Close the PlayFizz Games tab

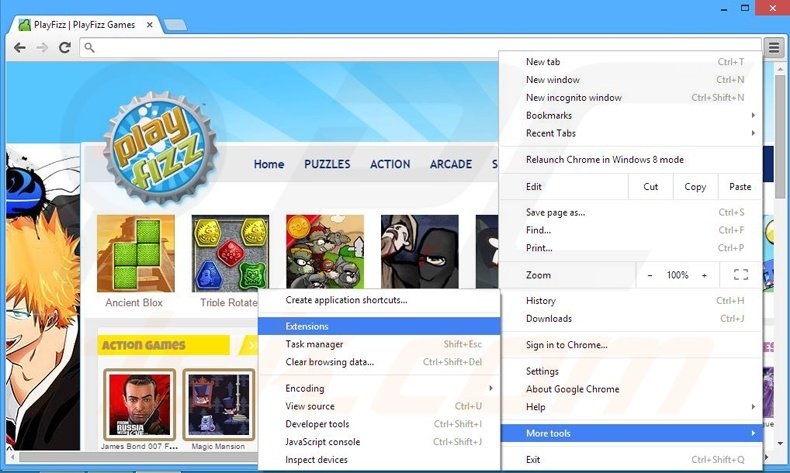point(150,24)
